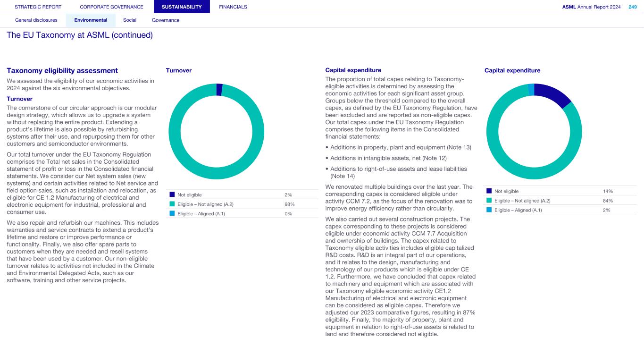Viewport: 644px width, 363px height.
Task: Select the Sustainability tab
Action: point(182,7)
